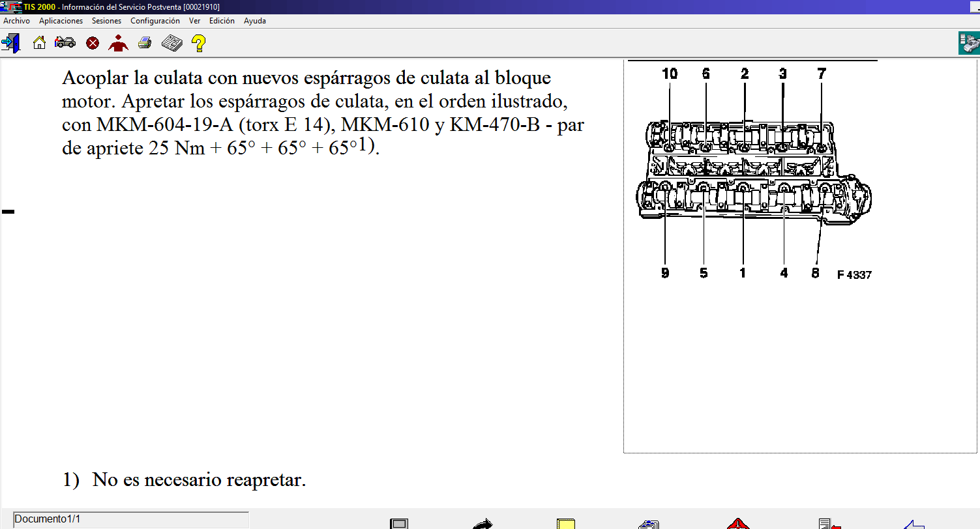The height and width of the screenshot is (529, 980).
Task: Click the blue left arrow bottom icon
Action: pos(913,523)
